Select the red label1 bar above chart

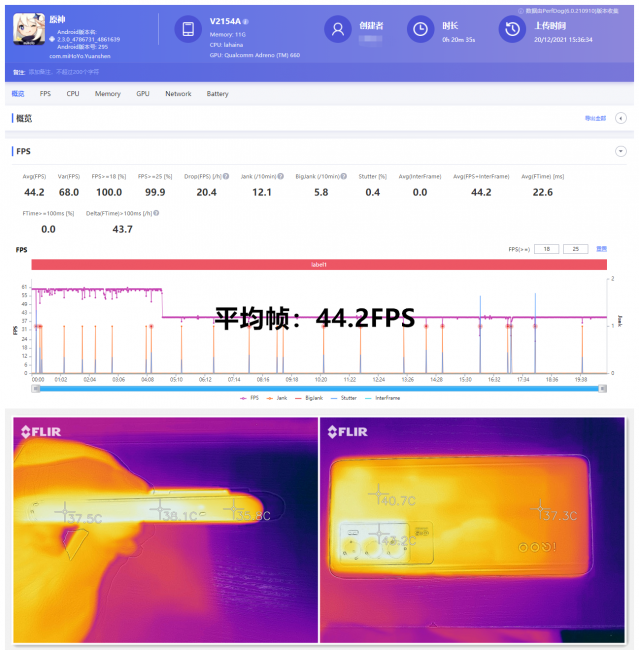[319, 264]
